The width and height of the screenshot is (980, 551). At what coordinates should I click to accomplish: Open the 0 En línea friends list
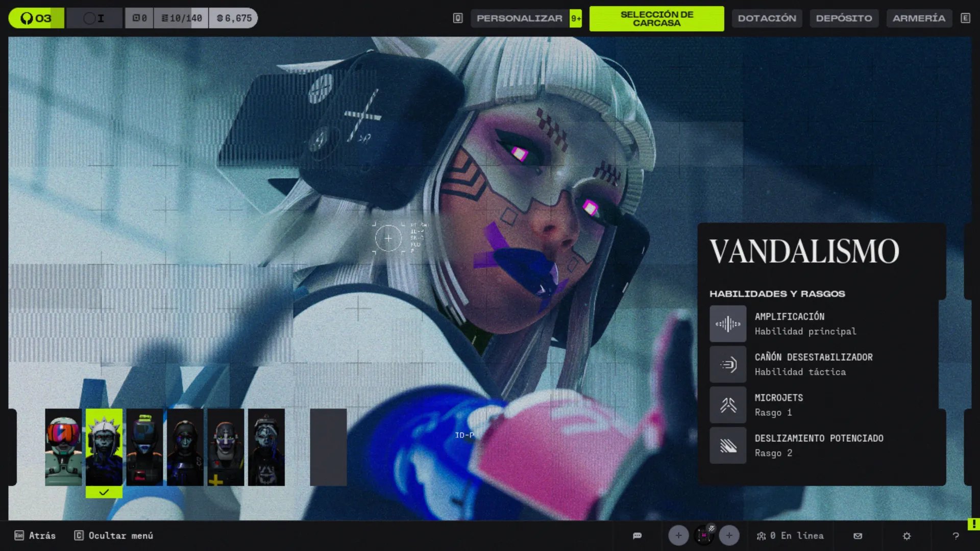[x=790, y=536]
